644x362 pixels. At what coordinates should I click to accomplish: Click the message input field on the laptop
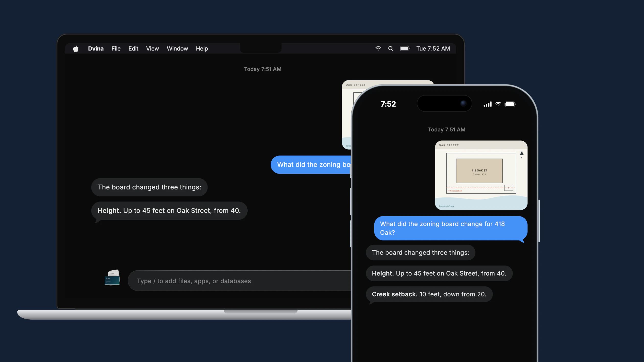(239, 281)
